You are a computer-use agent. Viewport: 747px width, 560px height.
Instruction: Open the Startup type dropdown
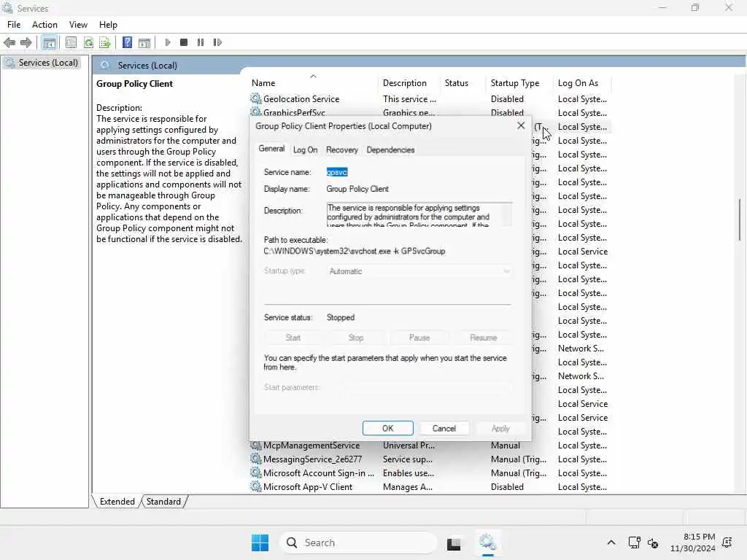coord(419,271)
